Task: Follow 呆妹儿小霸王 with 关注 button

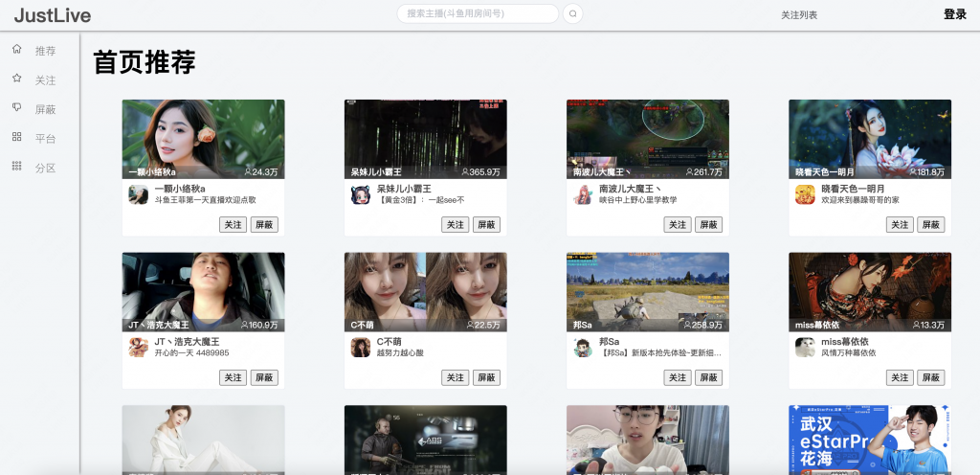Action: coord(455,224)
